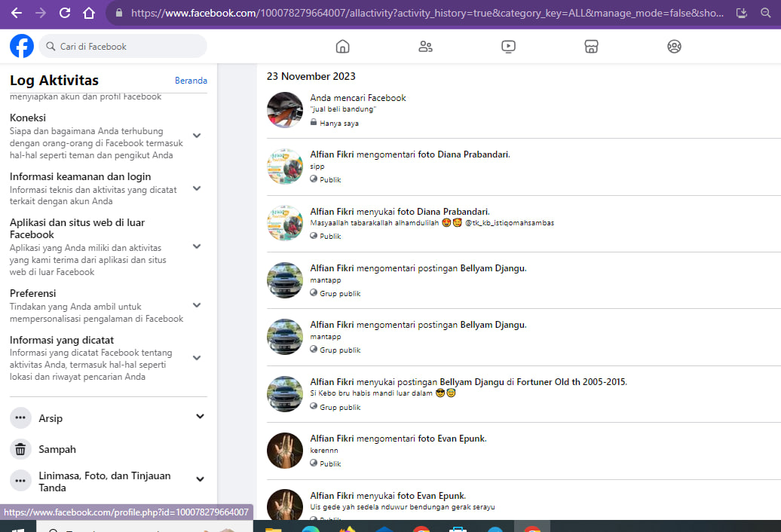Open henna hand thumbnail of 'kerennn' comment
Viewport: 781px width, 532px height.
pyautogui.click(x=285, y=451)
